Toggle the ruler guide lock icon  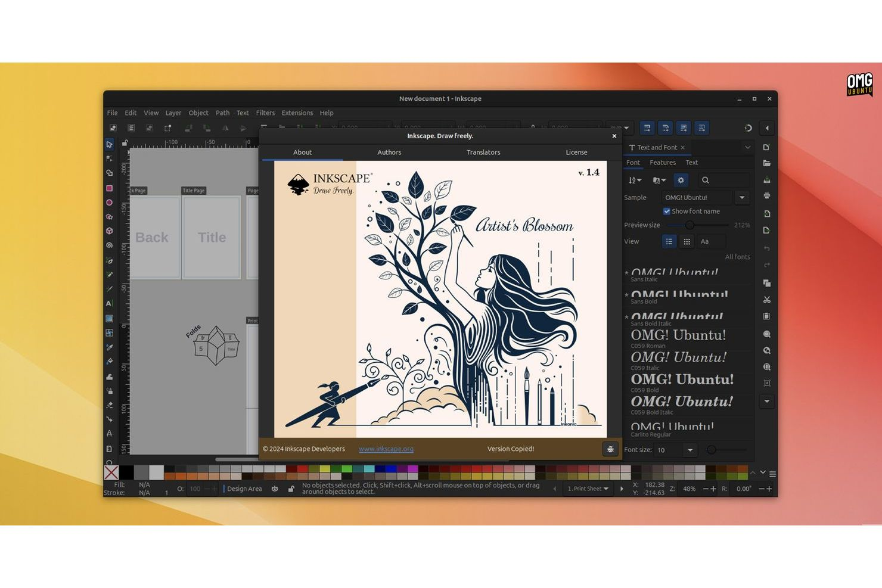point(125,143)
